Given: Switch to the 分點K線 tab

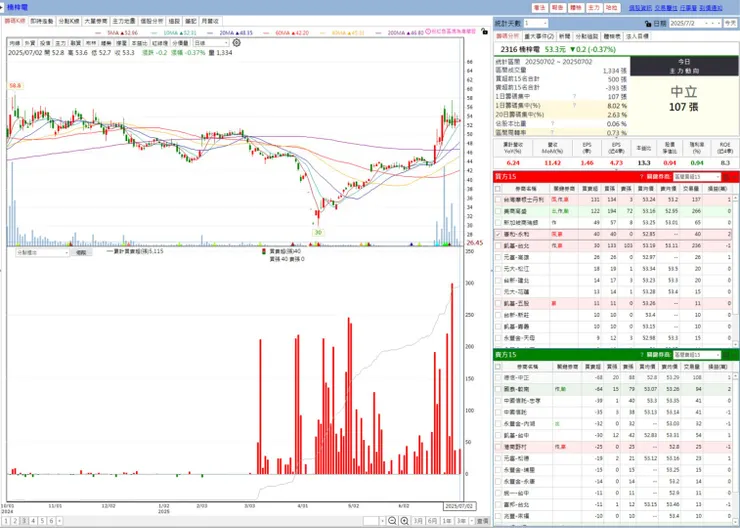Looking at the screenshot, I should (69, 21).
